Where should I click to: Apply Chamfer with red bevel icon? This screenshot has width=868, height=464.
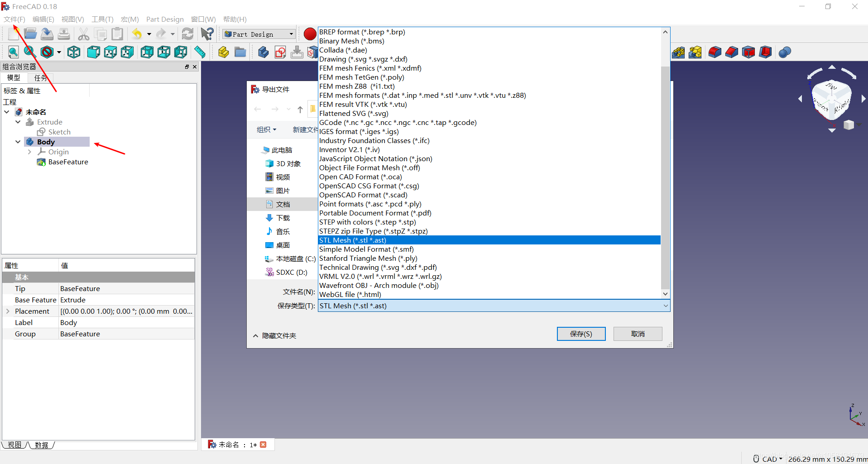[732, 52]
